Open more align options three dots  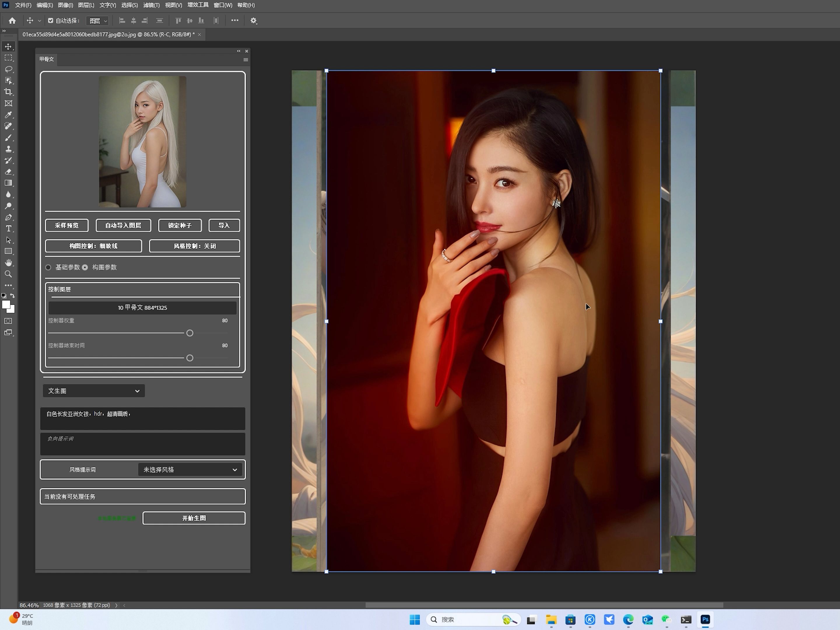(x=235, y=20)
